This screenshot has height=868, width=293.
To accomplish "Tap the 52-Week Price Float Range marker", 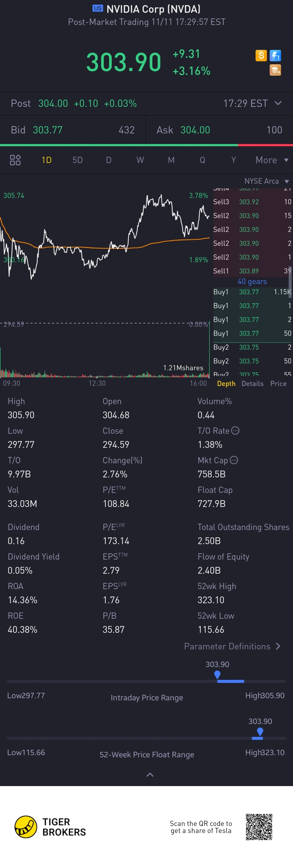I will click(260, 731).
